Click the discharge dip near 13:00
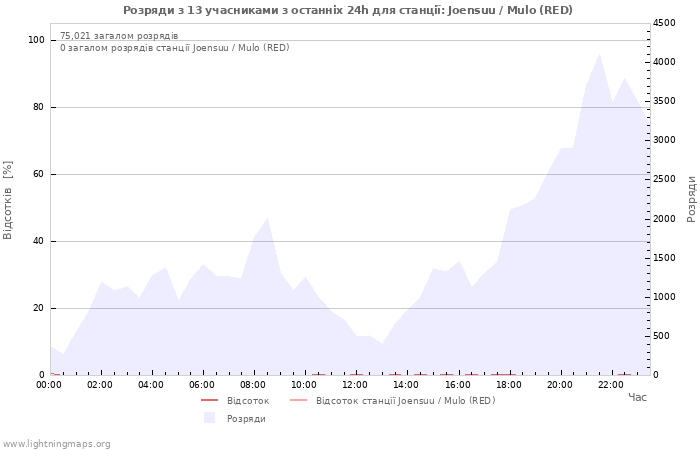 point(382,344)
